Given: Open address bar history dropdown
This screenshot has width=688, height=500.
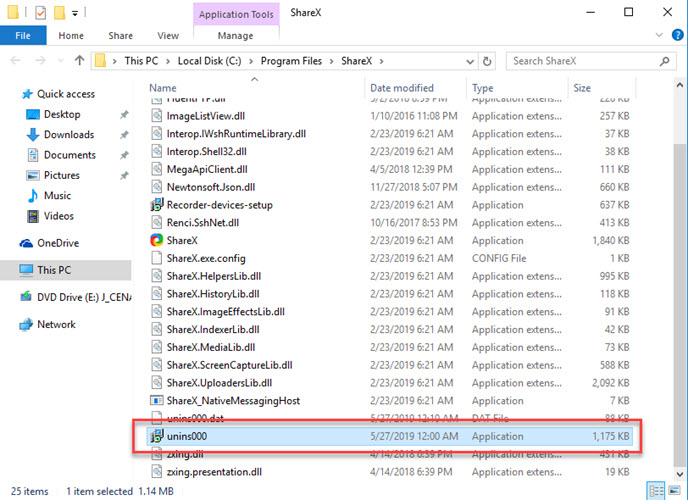Looking at the screenshot, I should coord(470,61).
